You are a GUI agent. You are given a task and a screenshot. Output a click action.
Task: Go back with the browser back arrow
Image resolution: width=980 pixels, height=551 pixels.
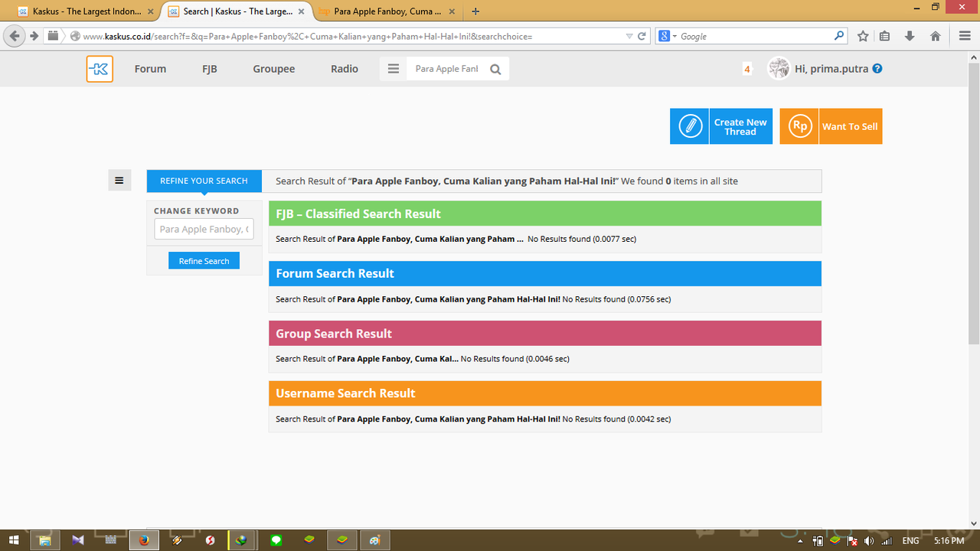[x=15, y=36]
